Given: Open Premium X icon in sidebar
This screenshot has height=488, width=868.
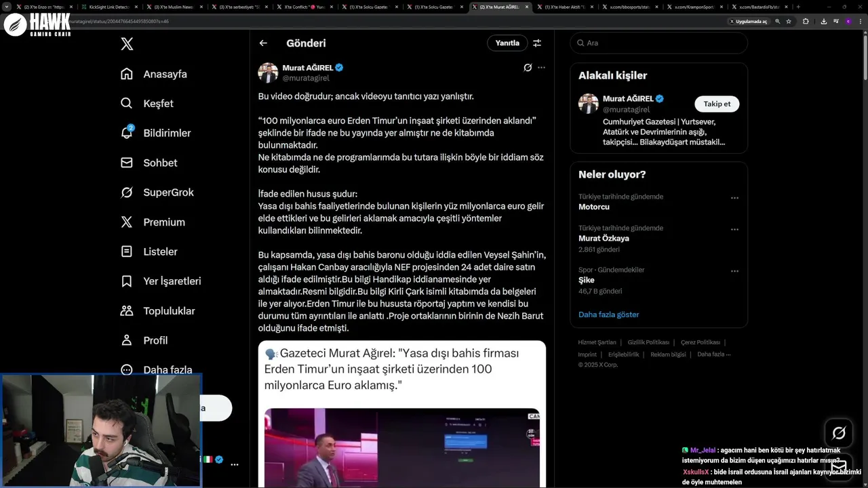Looking at the screenshot, I should (127, 222).
